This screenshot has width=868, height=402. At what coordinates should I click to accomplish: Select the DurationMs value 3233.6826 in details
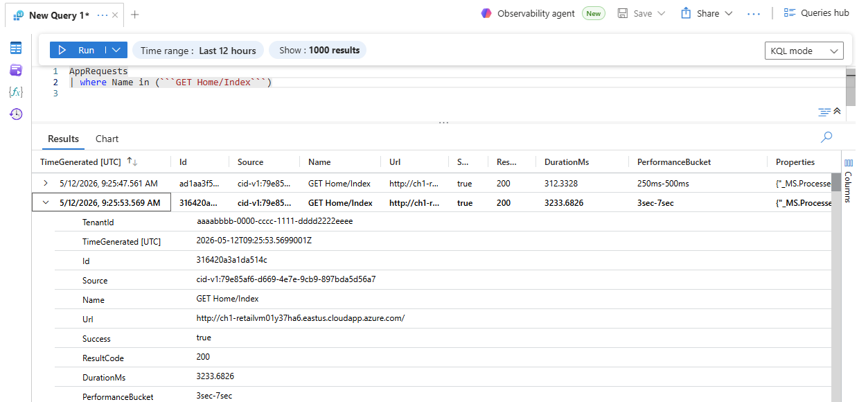(x=215, y=376)
